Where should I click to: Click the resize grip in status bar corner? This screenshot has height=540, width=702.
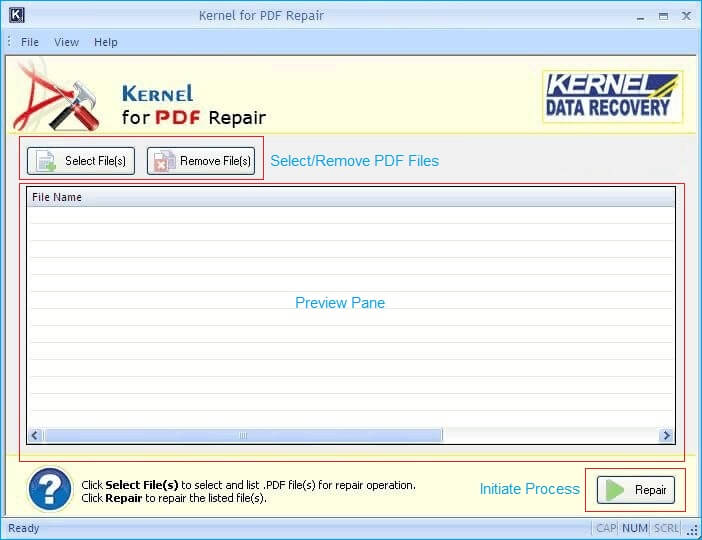[x=692, y=531]
